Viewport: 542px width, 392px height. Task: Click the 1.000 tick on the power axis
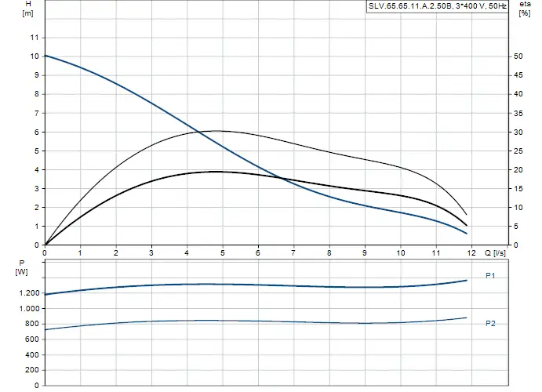point(29,308)
